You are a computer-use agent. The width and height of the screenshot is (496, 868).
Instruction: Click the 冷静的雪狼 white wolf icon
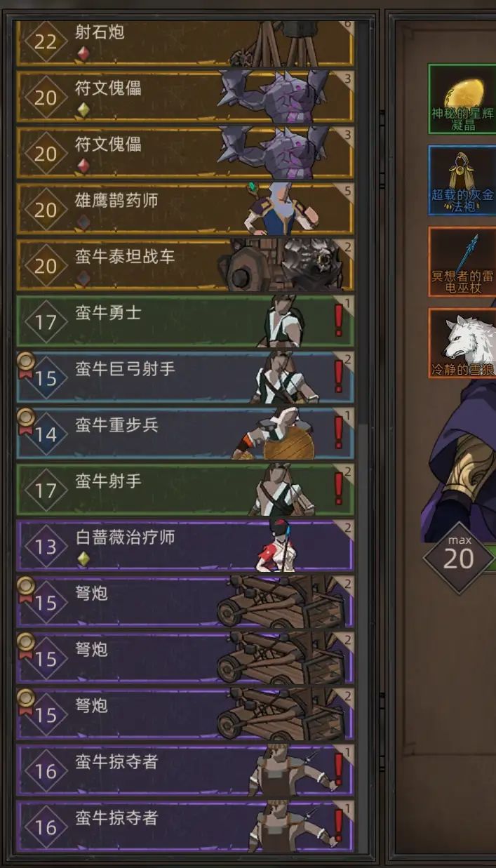click(462, 343)
